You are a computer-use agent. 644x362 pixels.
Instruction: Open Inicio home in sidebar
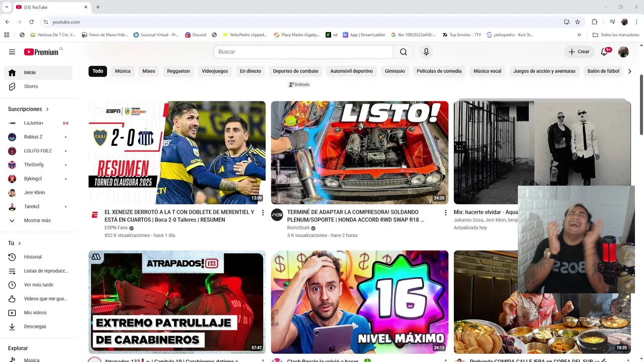point(38,72)
